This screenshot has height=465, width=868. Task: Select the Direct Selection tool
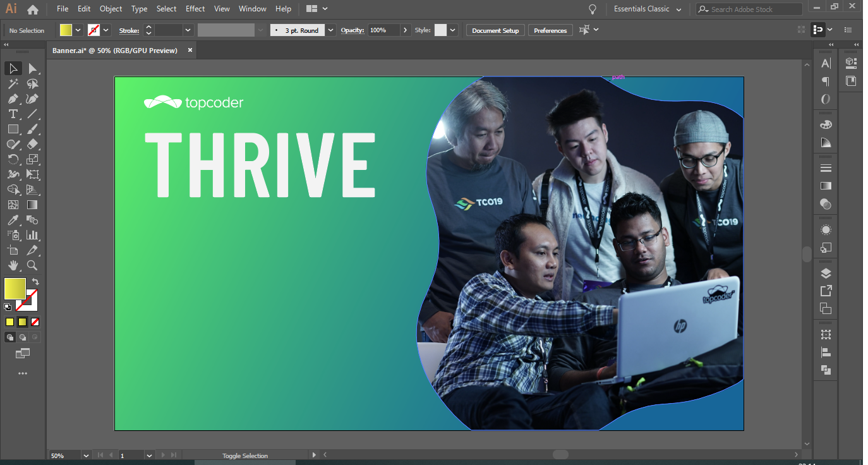[33, 68]
